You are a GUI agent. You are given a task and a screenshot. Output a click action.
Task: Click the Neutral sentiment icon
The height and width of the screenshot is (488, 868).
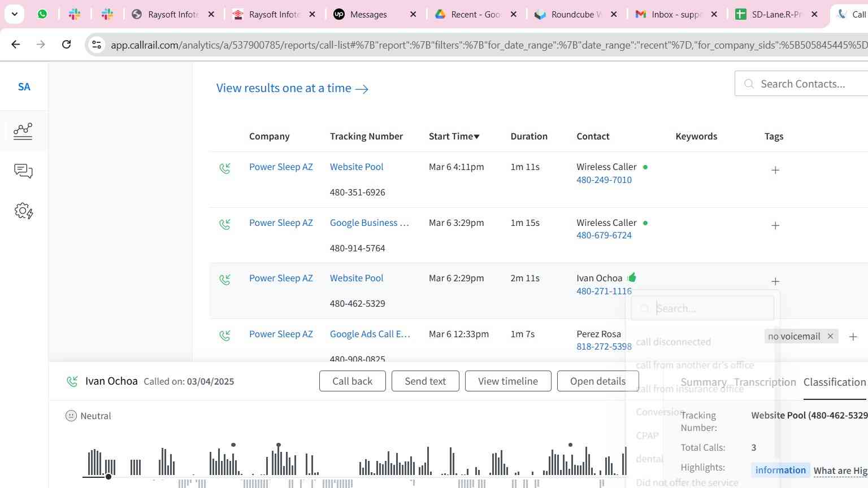71,416
